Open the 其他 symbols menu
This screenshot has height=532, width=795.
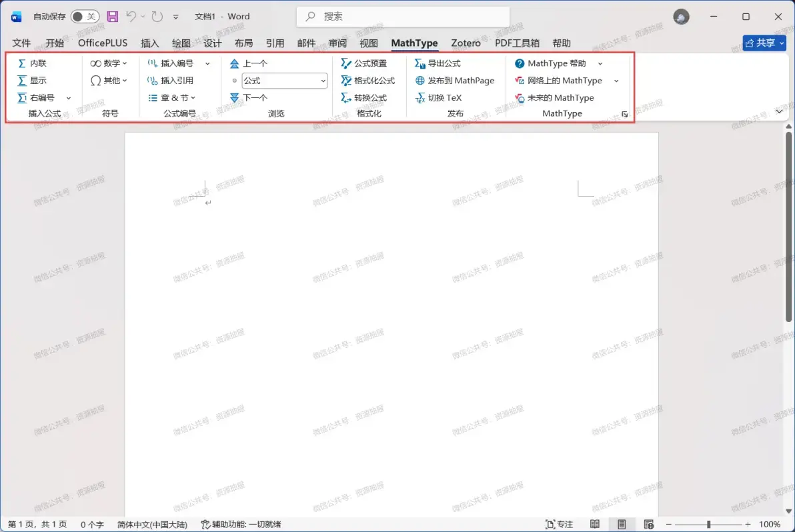[109, 81]
